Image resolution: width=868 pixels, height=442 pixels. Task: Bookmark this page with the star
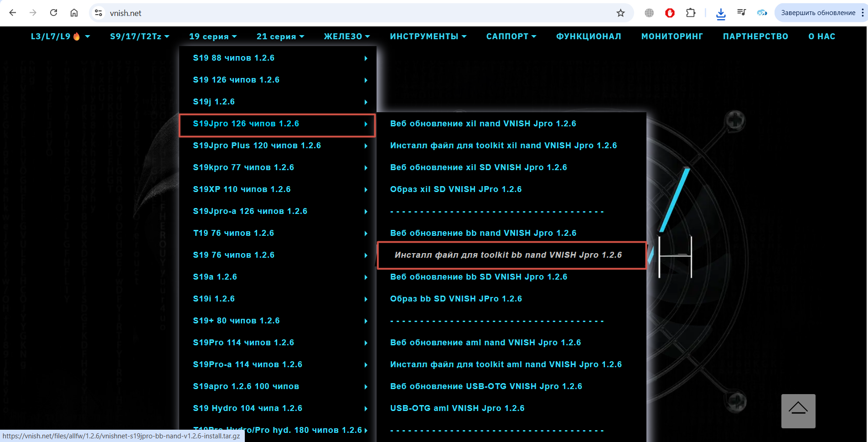click(x=620, y=13)
